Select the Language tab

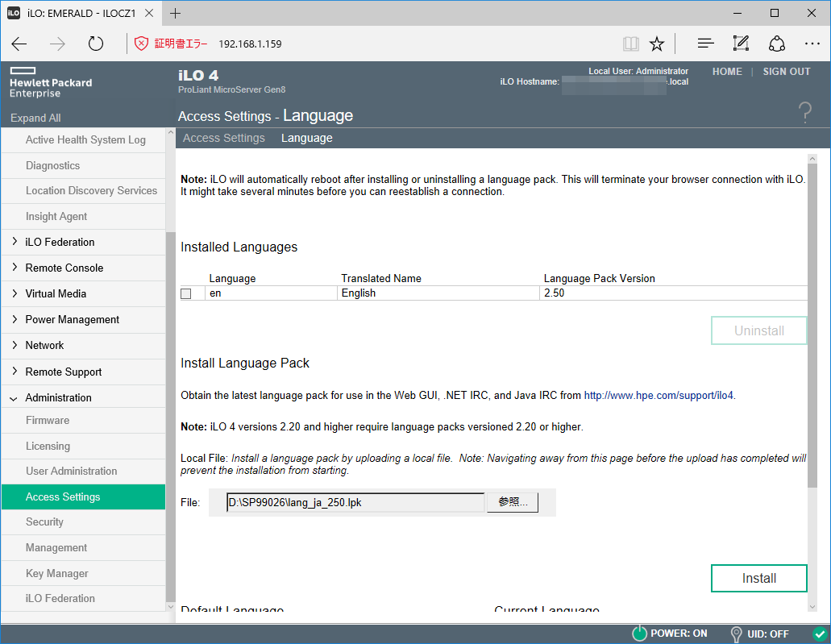307,138
